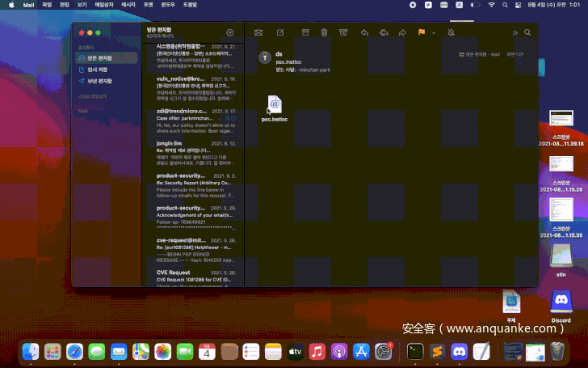Screen dimensions: 588x368
Task: Open the 보기 menu in menu bar
Action: coord(82,5)
